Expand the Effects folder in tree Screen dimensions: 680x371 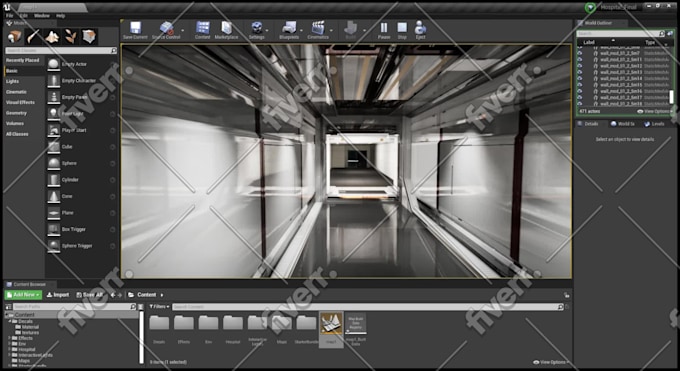(10, 338)
